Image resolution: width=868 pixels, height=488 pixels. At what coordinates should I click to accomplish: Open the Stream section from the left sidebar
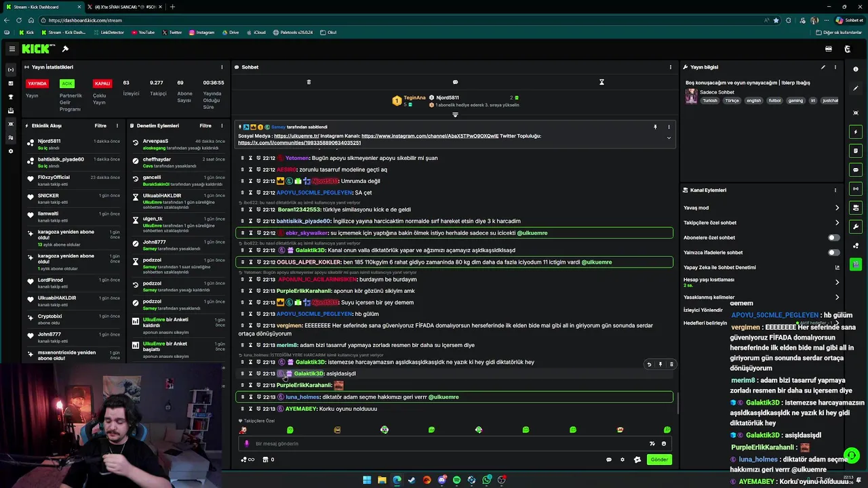(x=10, y=70)
